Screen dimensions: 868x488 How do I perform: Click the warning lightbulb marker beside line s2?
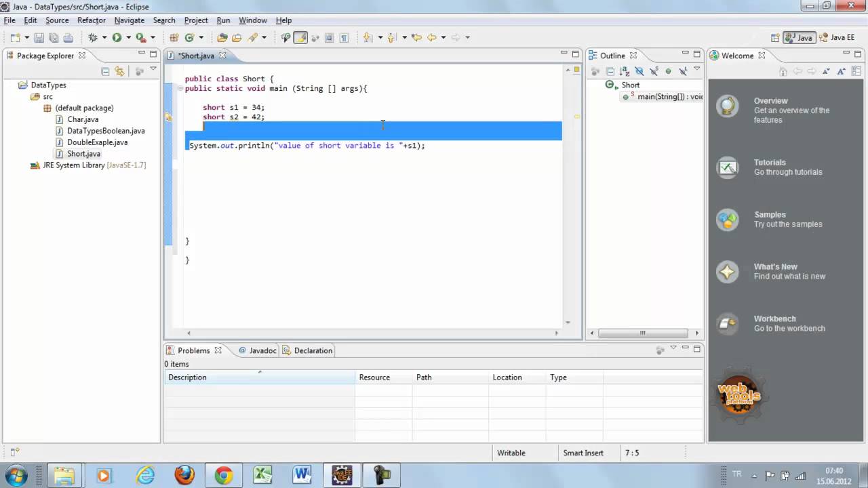pyautogui.click(x=168, y=117)
